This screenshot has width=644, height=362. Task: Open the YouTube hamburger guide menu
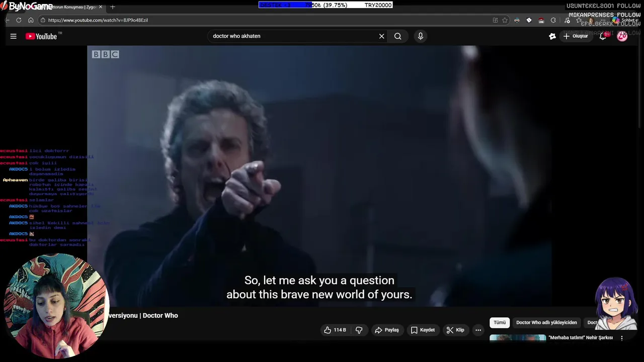coord(14,36)
